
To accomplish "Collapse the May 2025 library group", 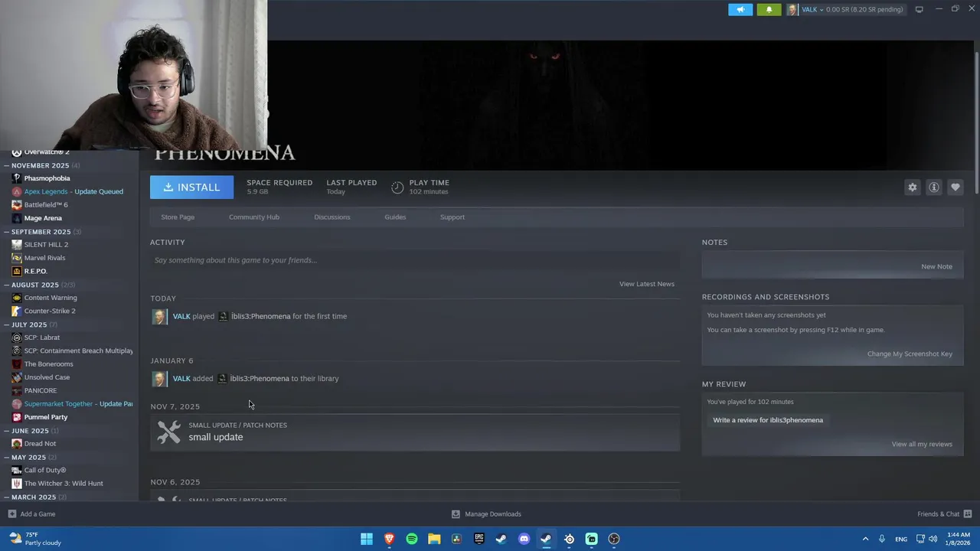I will pyautogui.click(x=7, y=457).
